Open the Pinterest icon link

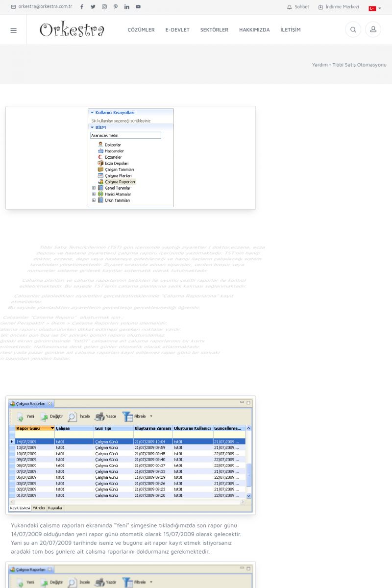(116, 7)
